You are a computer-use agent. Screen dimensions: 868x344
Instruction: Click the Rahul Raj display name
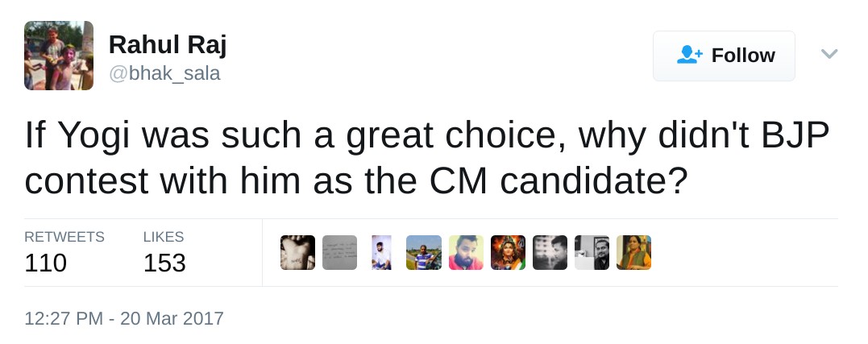(168, 45)
